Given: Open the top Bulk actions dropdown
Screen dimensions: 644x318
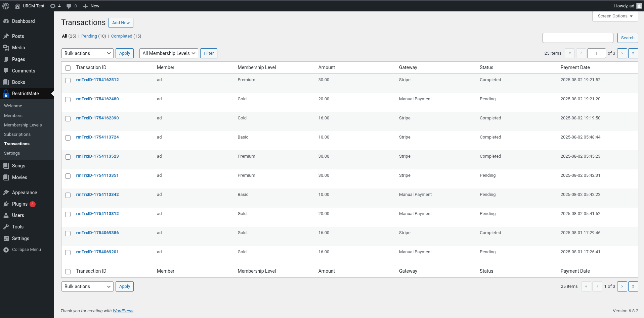Looking at the screenshot, I should click(x=87, y=53).
